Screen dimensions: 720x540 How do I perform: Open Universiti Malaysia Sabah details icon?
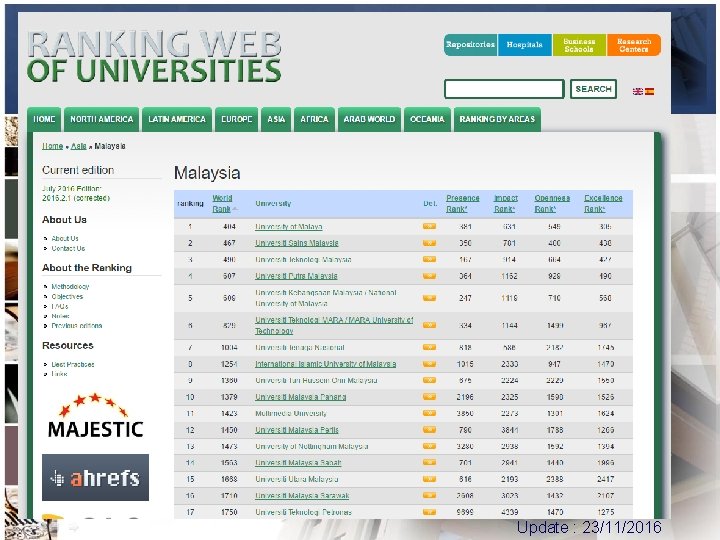click(x=429, y=462)
